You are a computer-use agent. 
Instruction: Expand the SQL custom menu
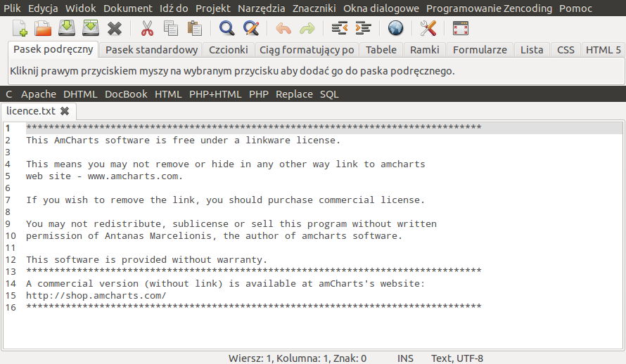coord(329,94)
